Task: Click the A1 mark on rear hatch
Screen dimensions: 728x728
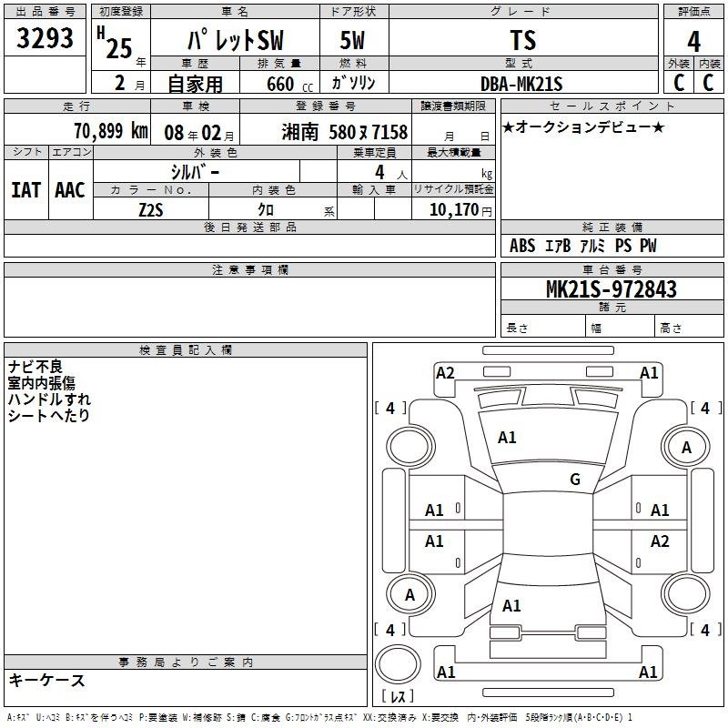Action: pos(511,606)
